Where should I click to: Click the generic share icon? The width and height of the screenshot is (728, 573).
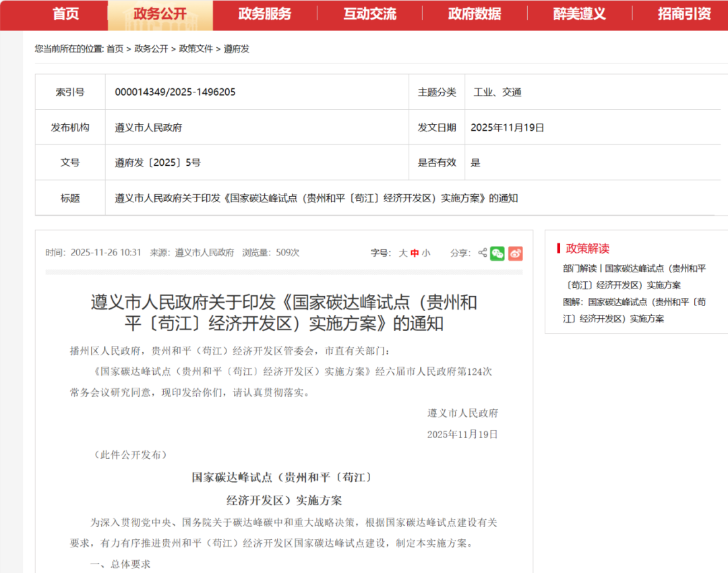(x=481, y=253)
